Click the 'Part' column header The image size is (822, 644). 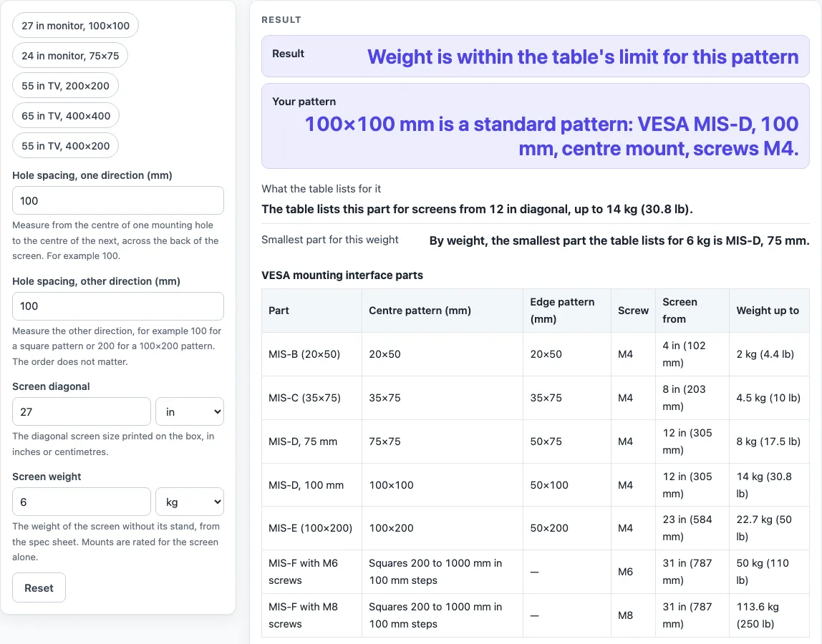tap(312, 311)
